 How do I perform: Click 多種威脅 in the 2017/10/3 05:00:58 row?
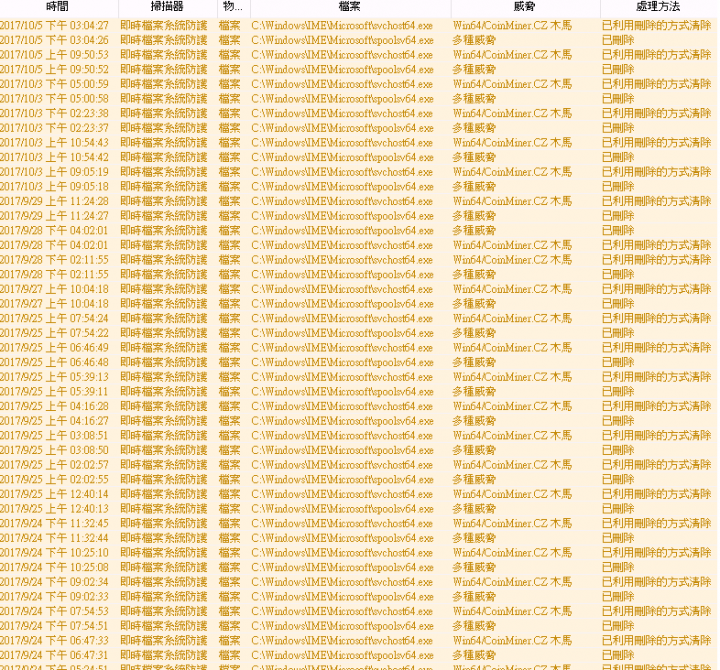[x=474, y=99]
